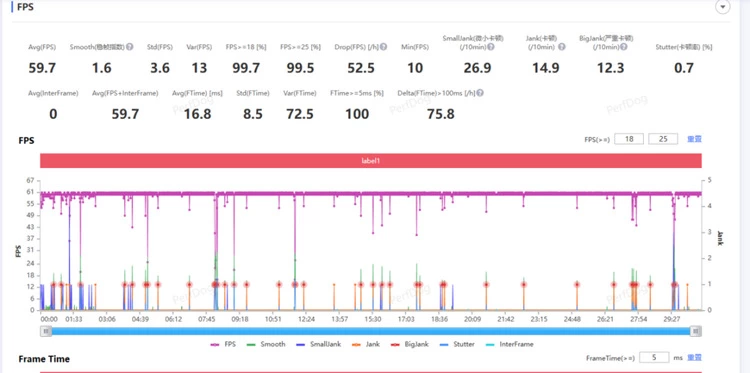The width and height of the screenshot is (750, 373).
Task: Toggle the Jank legend entry
Action: 365,344
